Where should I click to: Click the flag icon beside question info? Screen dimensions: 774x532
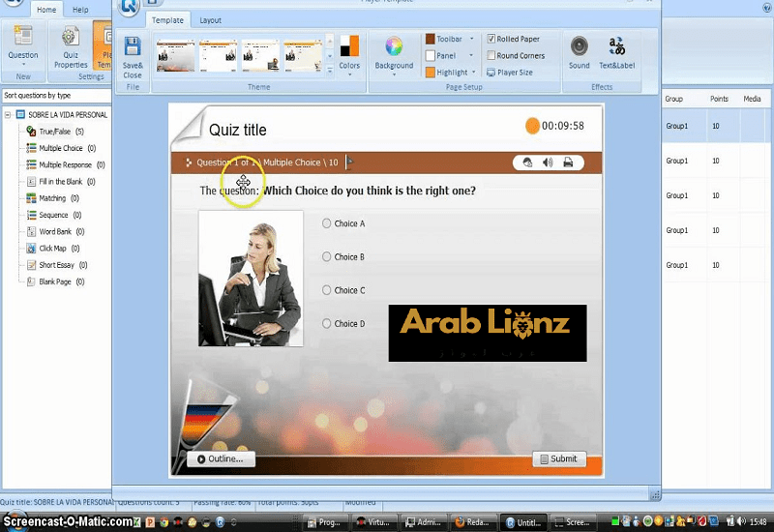click(349, 162)
